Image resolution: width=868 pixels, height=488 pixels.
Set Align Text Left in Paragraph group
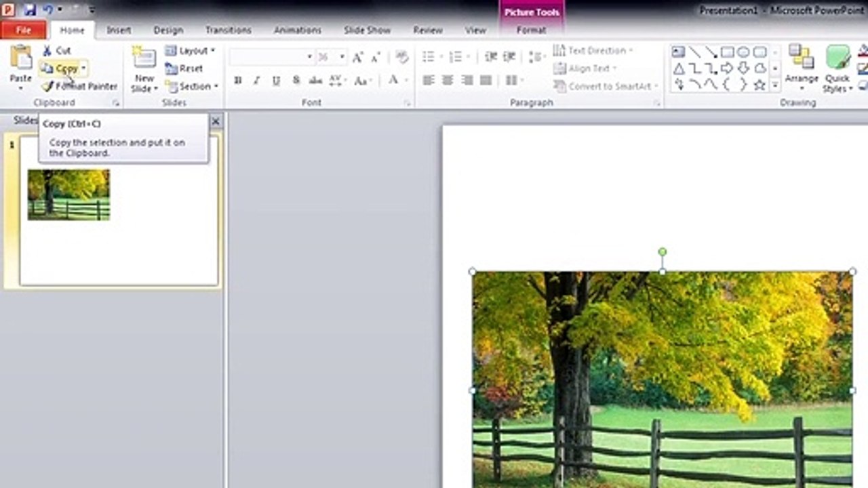coord(428,81)
